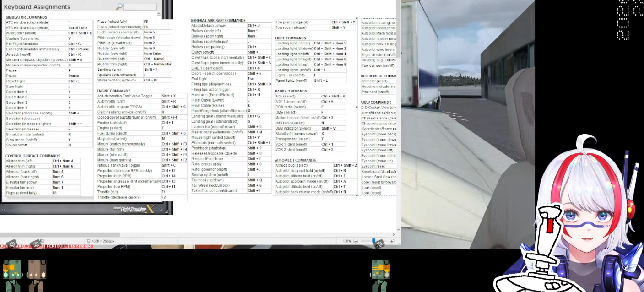Click the GENERAL AIRCRAFT COMMANDS heading
This screenshot has height=292, width=644.
coord(218,20)
